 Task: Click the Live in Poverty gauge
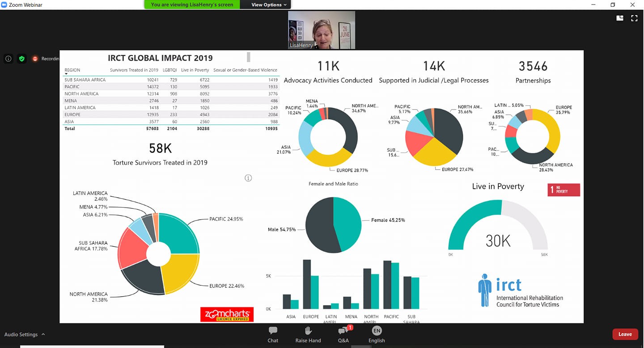(498, 228)
